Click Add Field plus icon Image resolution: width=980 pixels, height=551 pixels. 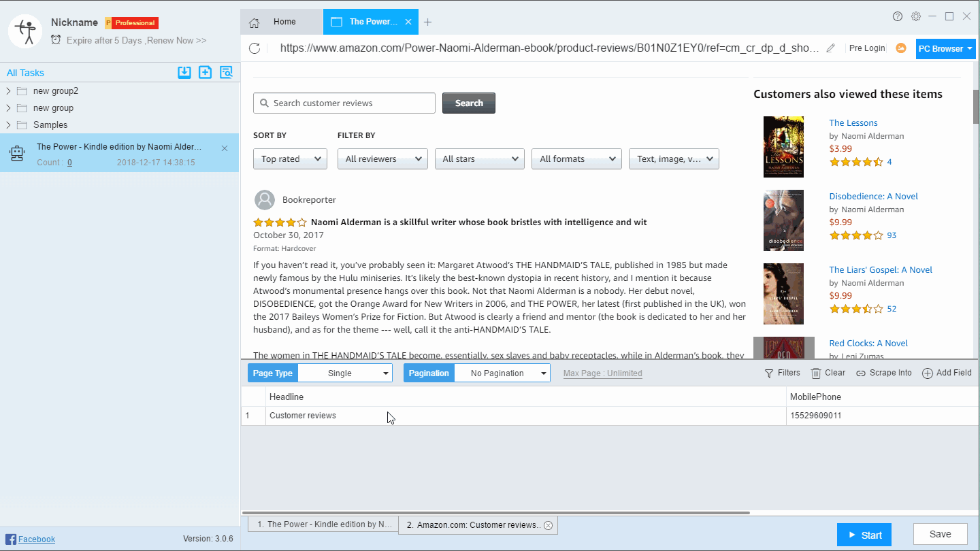(927, 373)
